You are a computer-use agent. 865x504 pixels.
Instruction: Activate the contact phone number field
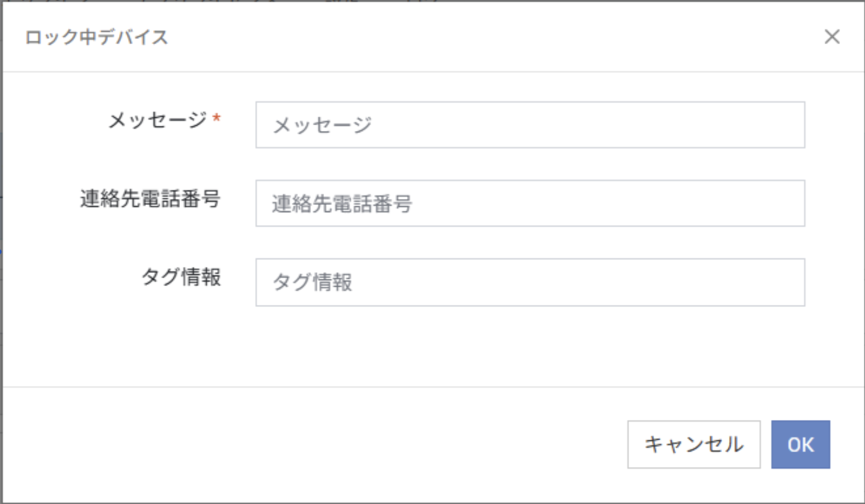coord(530,204)
